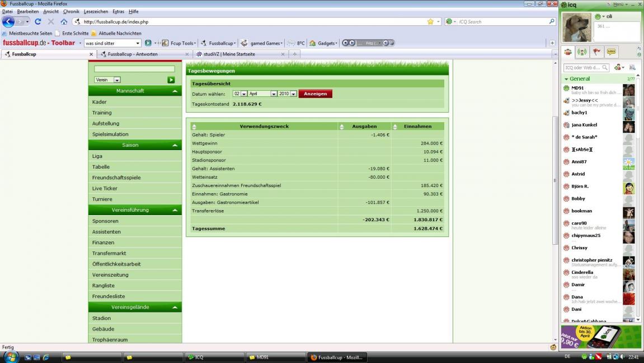Click the Firefox home icon
The image size is (644, 363).
(64, 22)
